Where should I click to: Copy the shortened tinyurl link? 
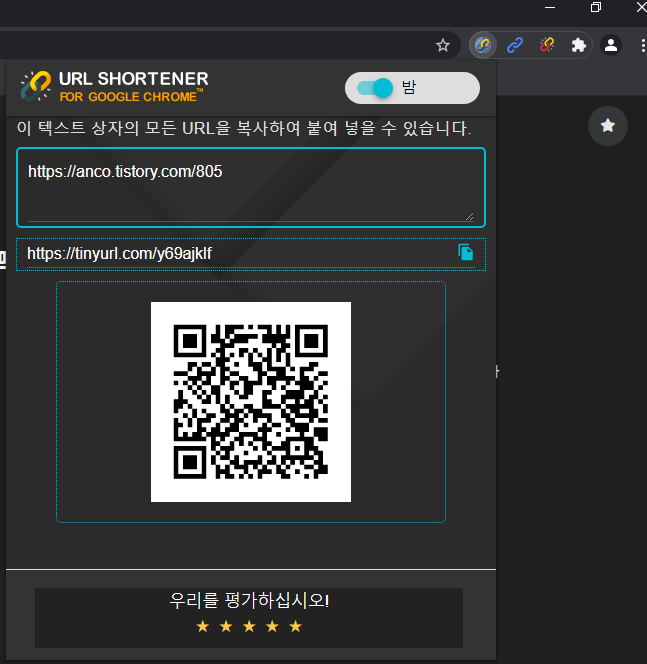[x=465, y=252]
